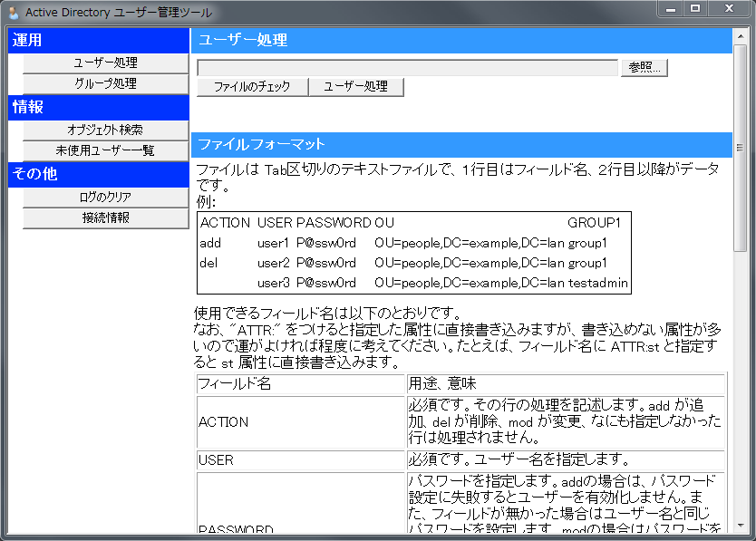
Task: Click the 用途、意味 column header cell
Action: 566,384
